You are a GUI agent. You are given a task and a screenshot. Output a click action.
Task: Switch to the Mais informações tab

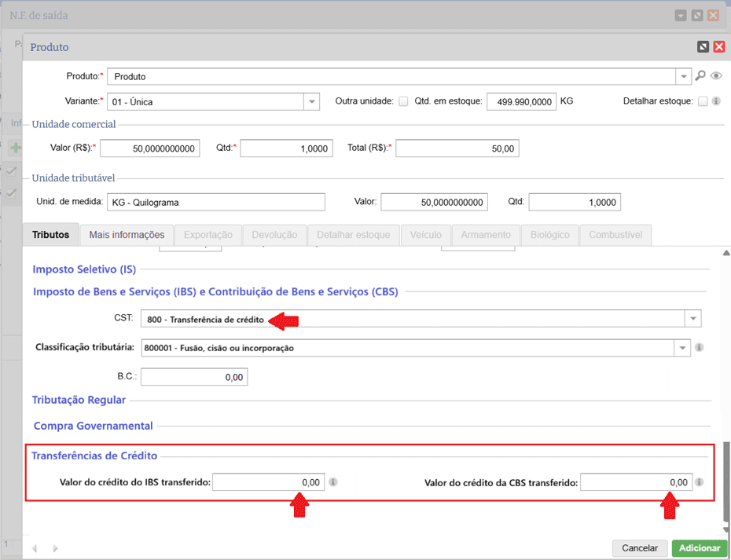pos(127,235)
